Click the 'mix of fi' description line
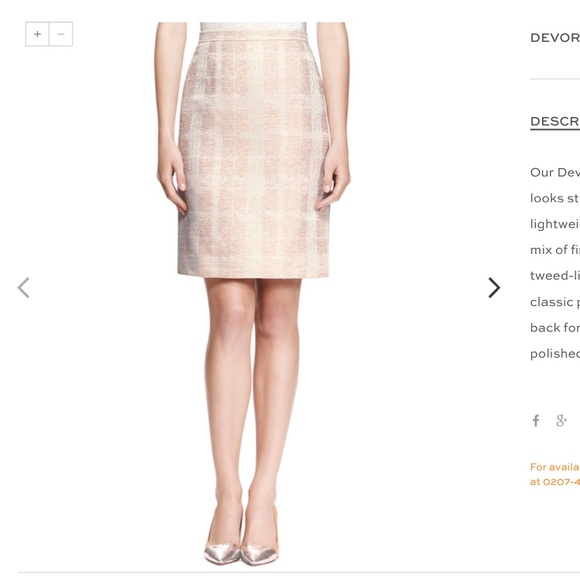 555,250
